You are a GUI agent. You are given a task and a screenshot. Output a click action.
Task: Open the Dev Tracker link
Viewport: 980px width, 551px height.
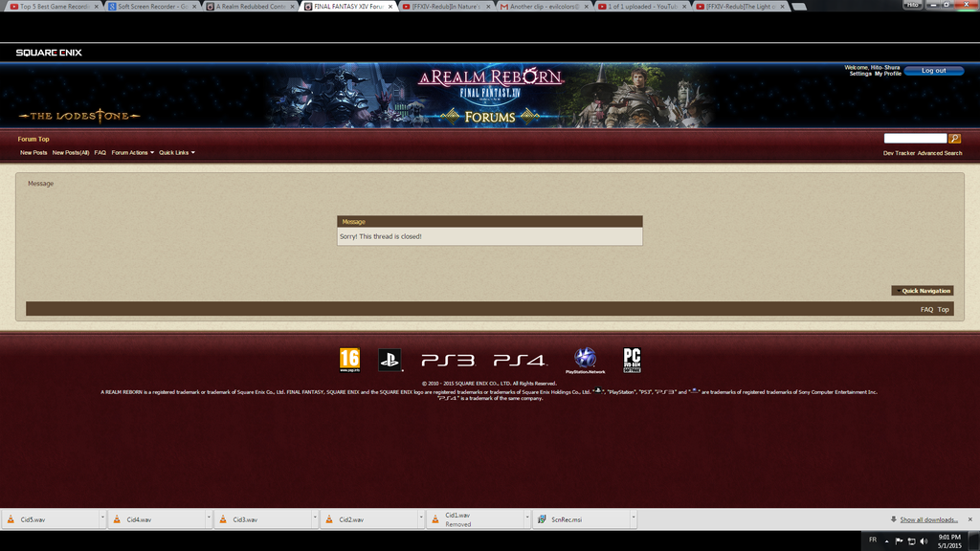click(x=899, y=153)
